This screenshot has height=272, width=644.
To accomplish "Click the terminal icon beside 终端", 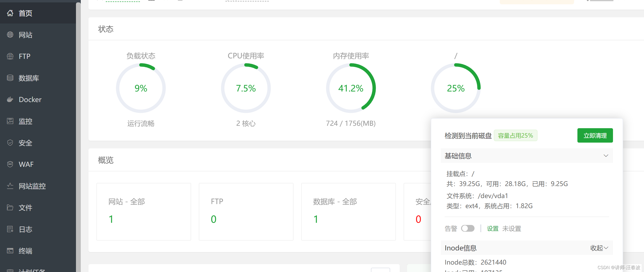I will coord(10,251).
